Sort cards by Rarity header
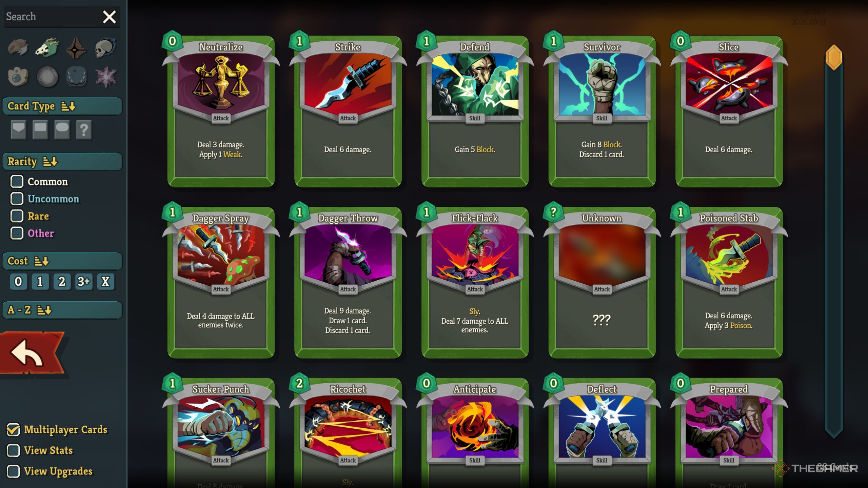This screenshot has height=488, width=868. click(62, 161)
